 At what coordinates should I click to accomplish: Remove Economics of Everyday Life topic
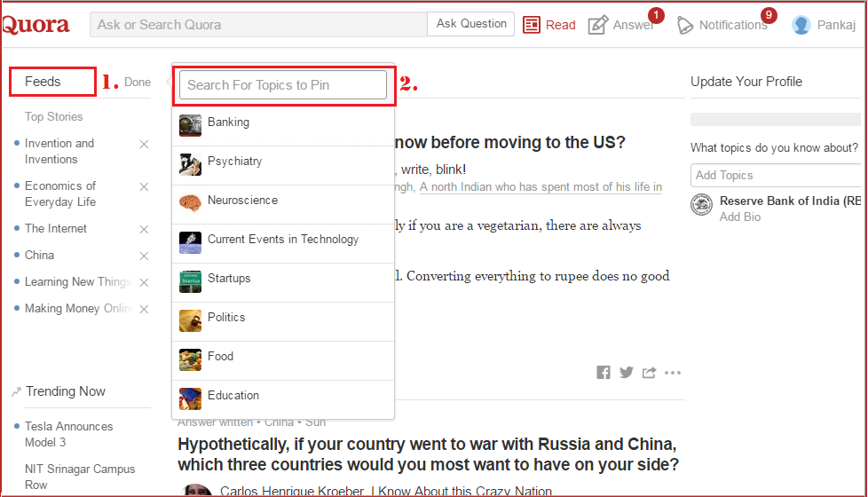144,187
